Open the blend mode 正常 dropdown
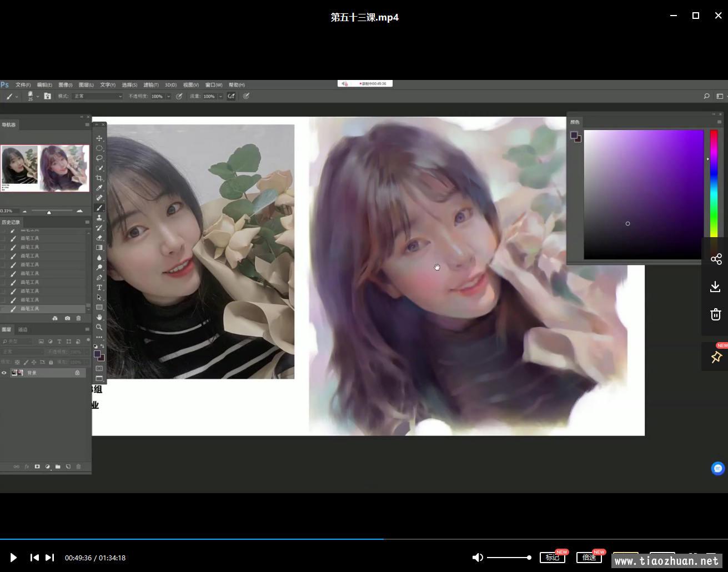Screen dimensions: 728x572 (x=97, y=96)
